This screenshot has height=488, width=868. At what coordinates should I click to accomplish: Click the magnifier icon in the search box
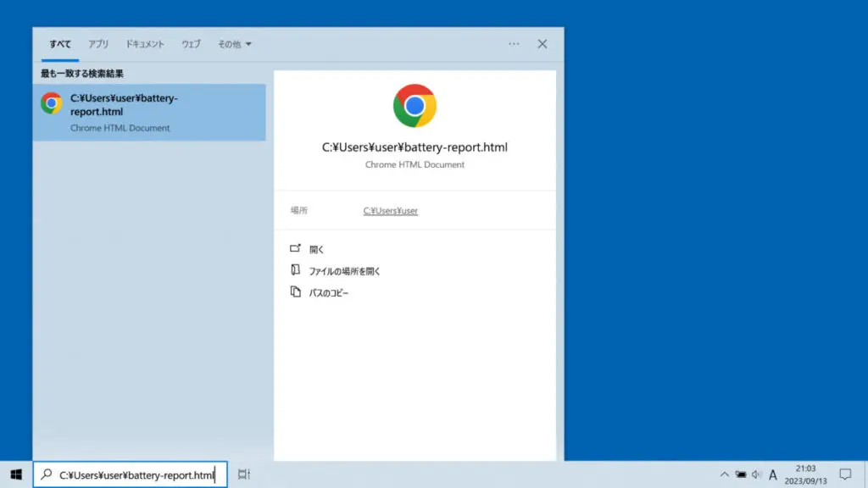(47, 474)
